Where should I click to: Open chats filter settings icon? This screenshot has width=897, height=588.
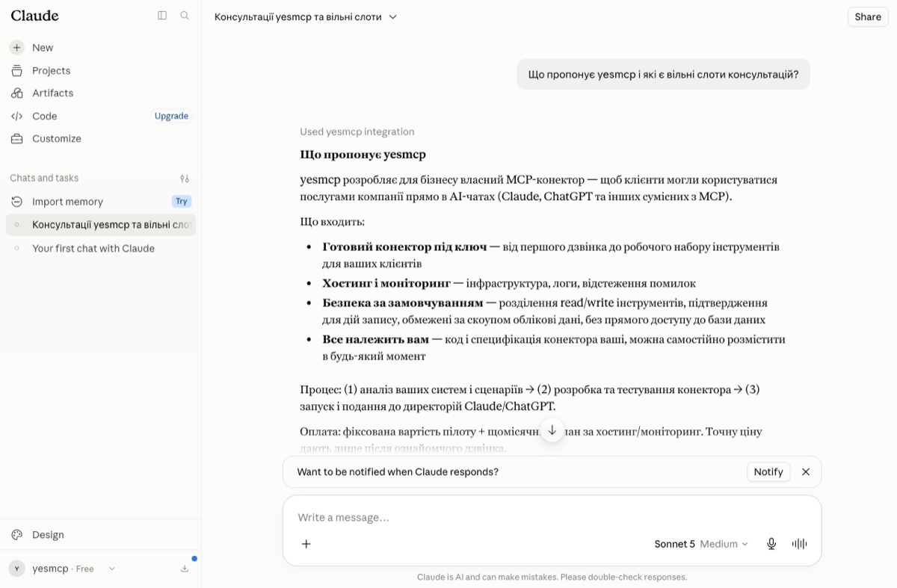[x=185, y=179]
